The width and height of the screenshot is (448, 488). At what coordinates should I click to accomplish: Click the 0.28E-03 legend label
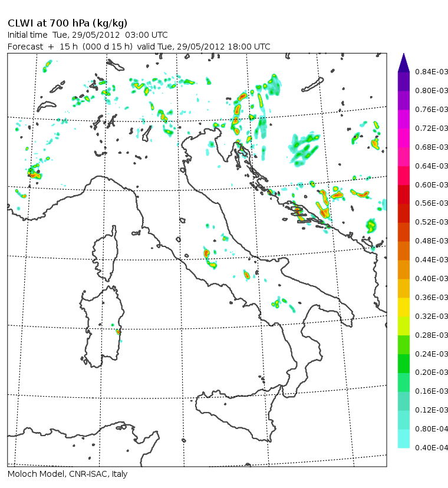(x=431, y=335)
